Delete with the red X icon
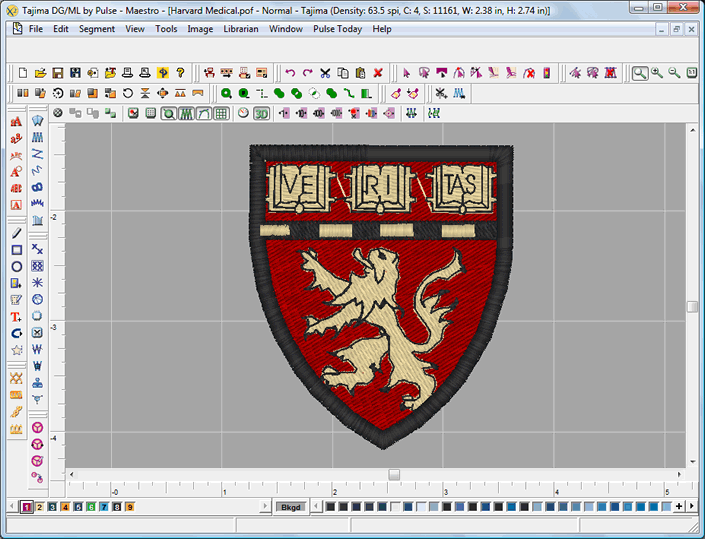The width and height of the screenshot is (705, 539). pyautogui.click(x=378, y=73)
